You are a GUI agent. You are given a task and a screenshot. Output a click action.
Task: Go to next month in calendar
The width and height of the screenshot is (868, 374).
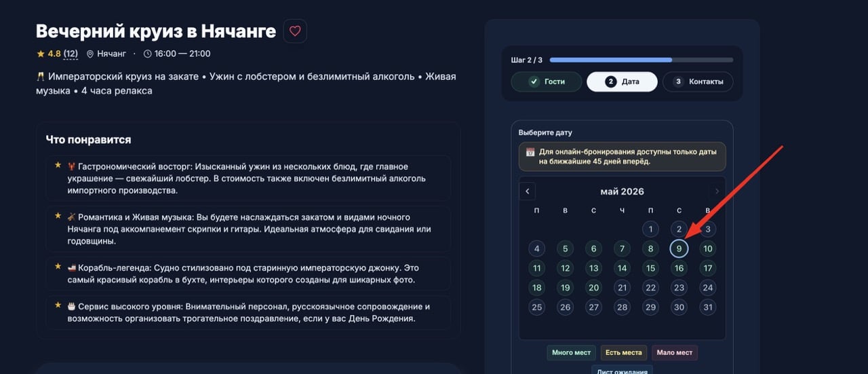click(717, 191)
